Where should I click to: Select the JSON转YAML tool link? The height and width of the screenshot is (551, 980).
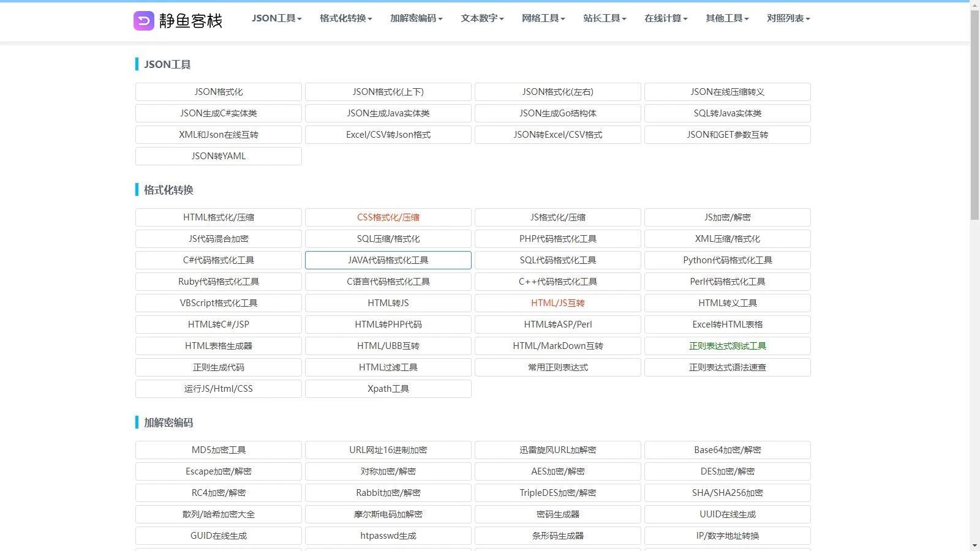[219, 156]
